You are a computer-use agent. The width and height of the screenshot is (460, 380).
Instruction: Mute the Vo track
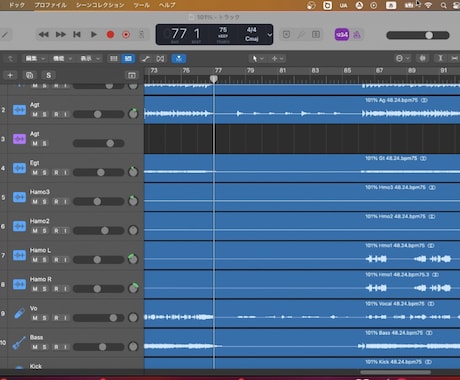point(35,318)
